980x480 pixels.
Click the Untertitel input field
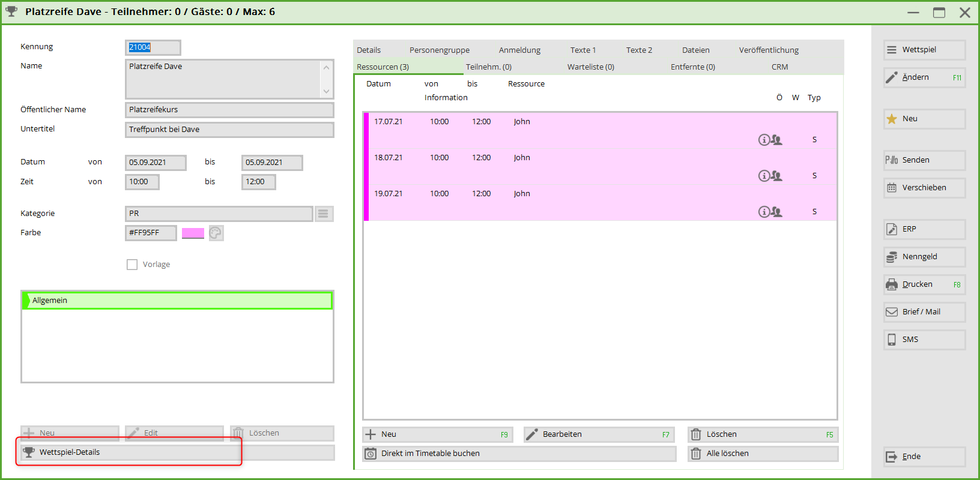[x=229, y=130]
